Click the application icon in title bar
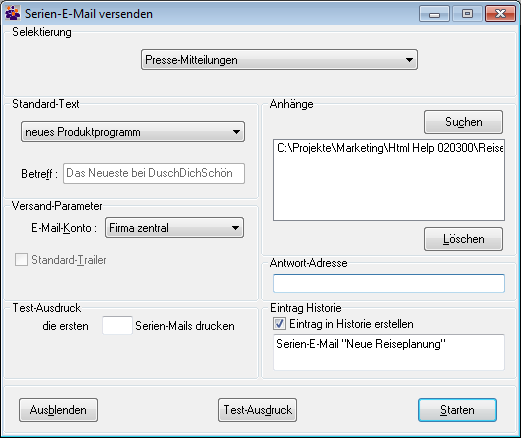521x438 pixels. pyautogui.click(x=13, y=13)
